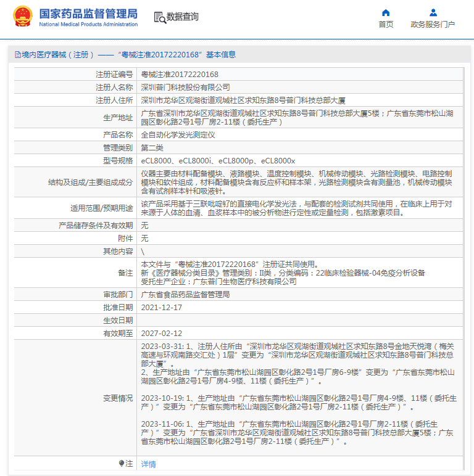Click the 附件 label

(125, 239)
